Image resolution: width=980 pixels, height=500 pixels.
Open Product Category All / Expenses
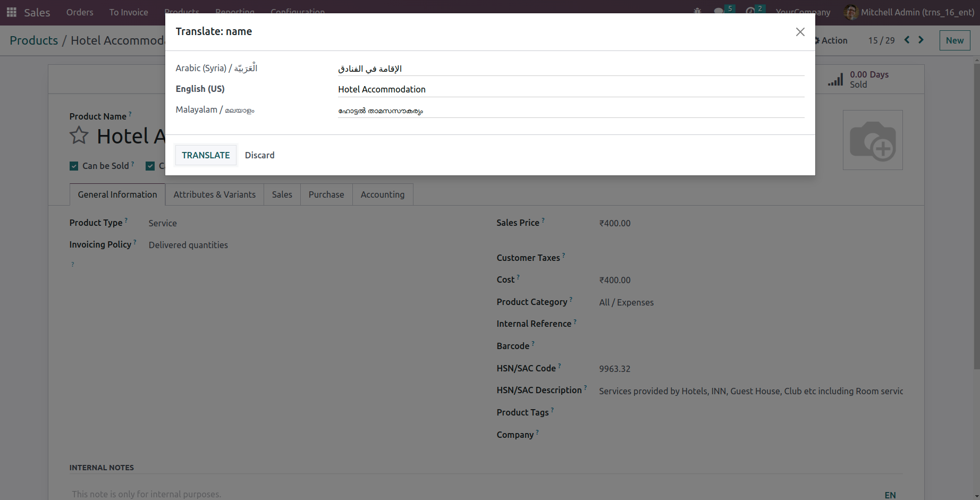(x=627, y=302)
